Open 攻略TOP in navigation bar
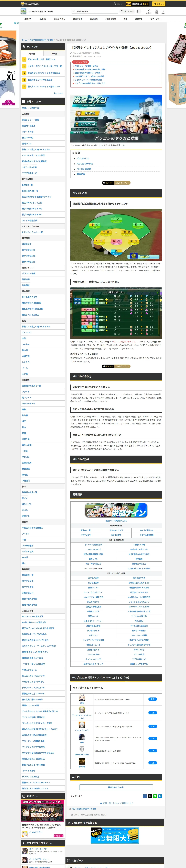The image size is (186, 868). point(28,19)
